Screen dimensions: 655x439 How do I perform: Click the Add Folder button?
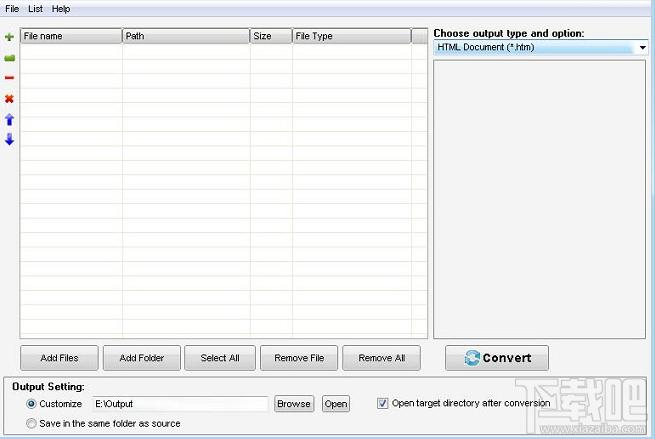click(x=142, y=358)
